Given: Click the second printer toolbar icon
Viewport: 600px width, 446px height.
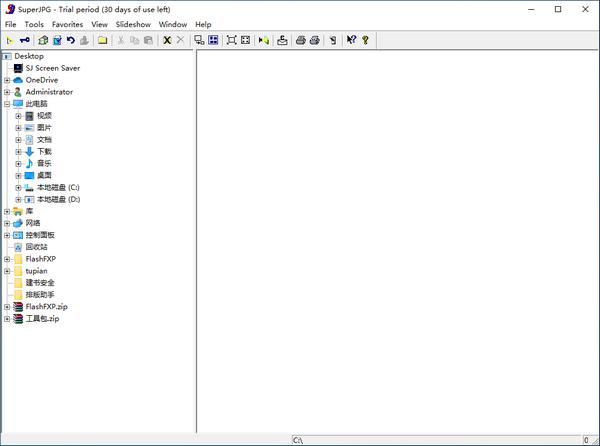Looking at the screenshot, I should point(315,40).
